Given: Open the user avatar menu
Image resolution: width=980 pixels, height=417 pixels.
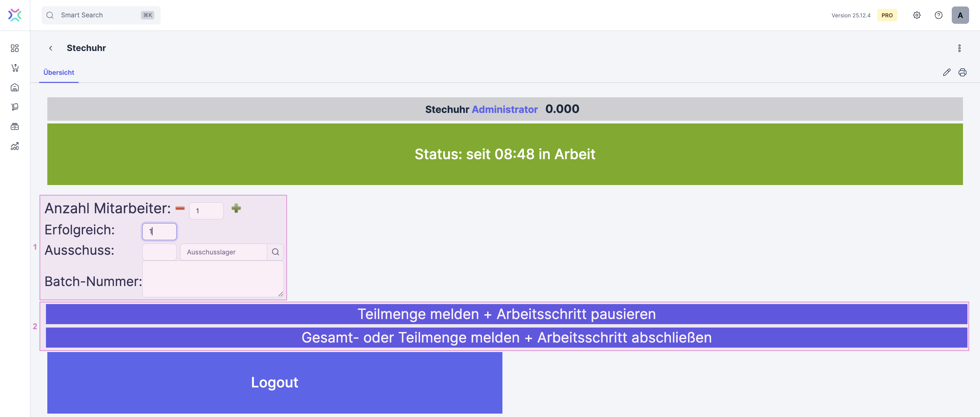Looking at the screenshot, I should pyautogui.click(x=960, y=15).
